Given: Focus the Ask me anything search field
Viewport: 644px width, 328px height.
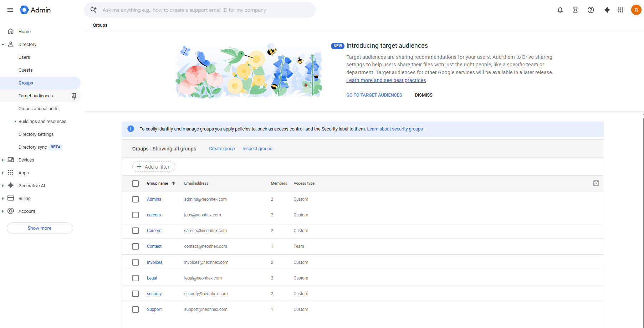Looking at the screenshot, I should coord(200,10).
